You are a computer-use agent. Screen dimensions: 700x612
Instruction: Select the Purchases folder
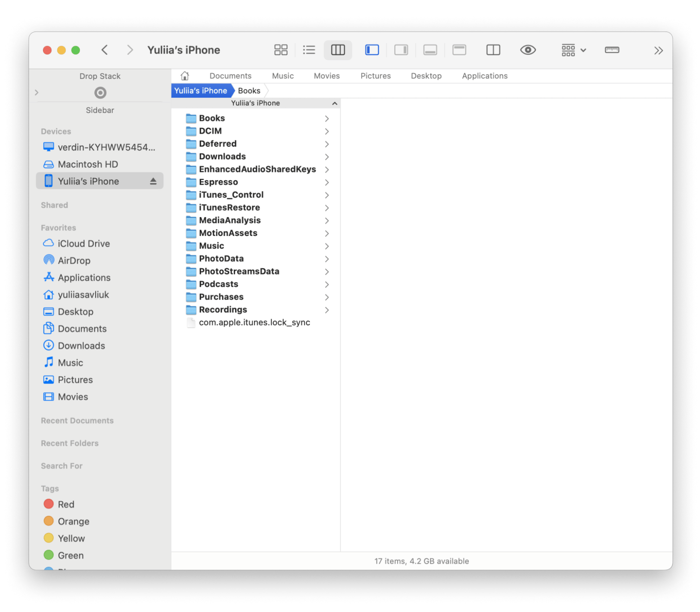(x=256, y=297)
